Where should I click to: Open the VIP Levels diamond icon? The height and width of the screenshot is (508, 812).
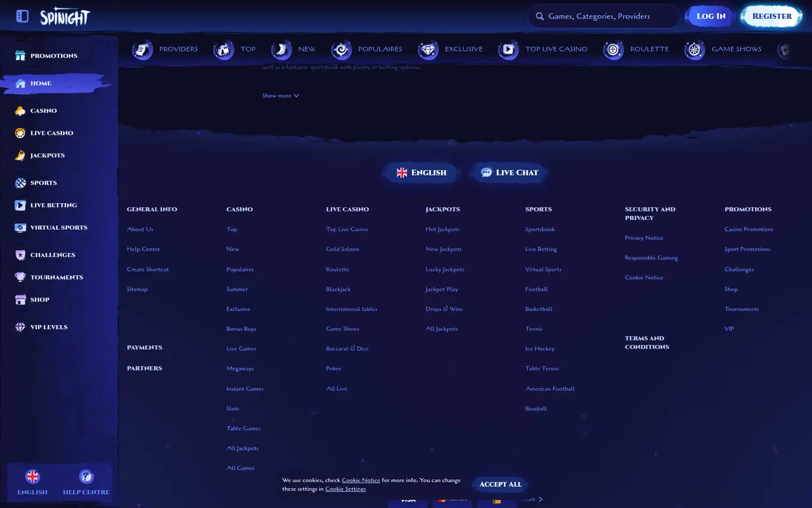coord(20,327)
